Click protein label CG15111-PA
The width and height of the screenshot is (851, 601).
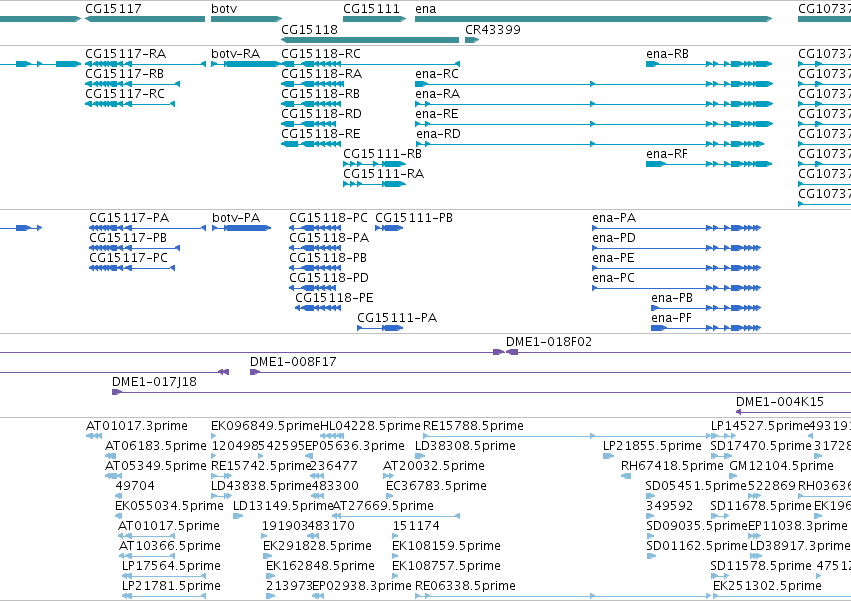coord(397,319)
